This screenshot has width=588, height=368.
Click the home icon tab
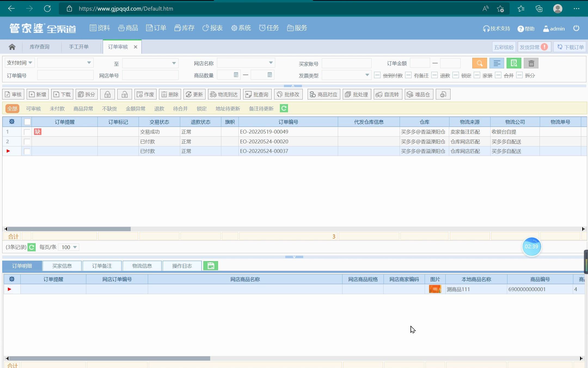point(12,47)
